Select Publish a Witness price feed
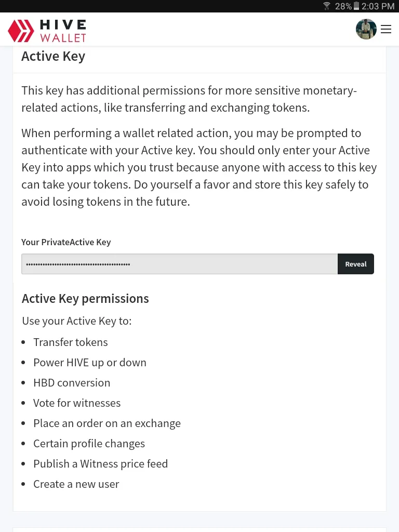The width and height of the screenshot is (399, 532). pyautogui.click(x=101, y=464)
